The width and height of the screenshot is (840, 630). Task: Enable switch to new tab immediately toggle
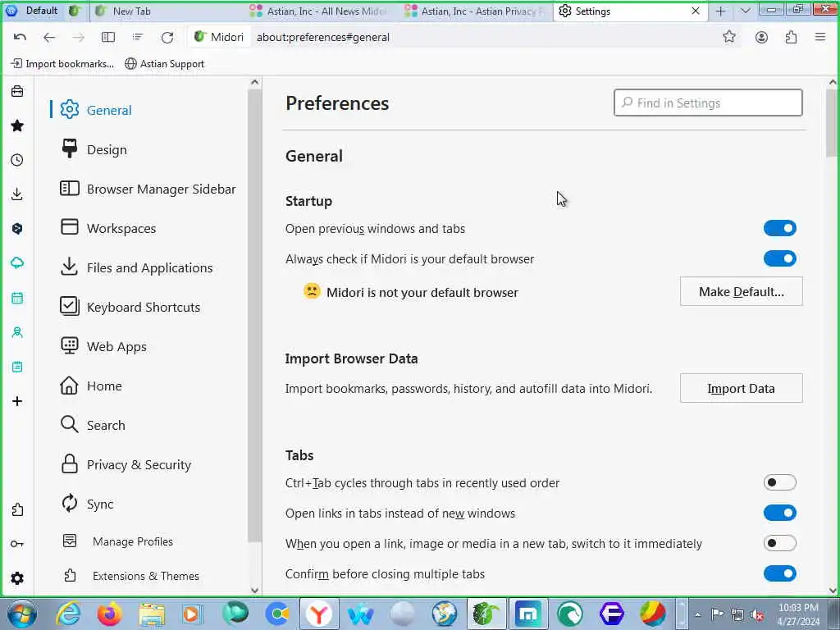pos(779,543)
